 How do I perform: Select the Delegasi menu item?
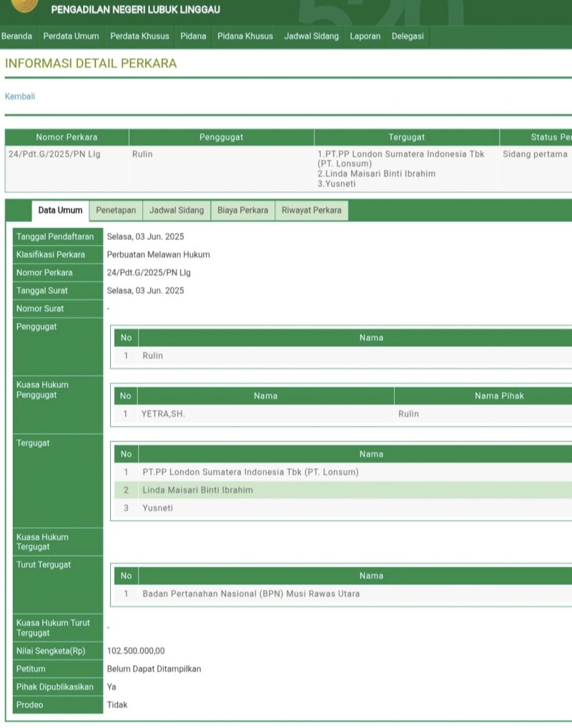point(408,36)
